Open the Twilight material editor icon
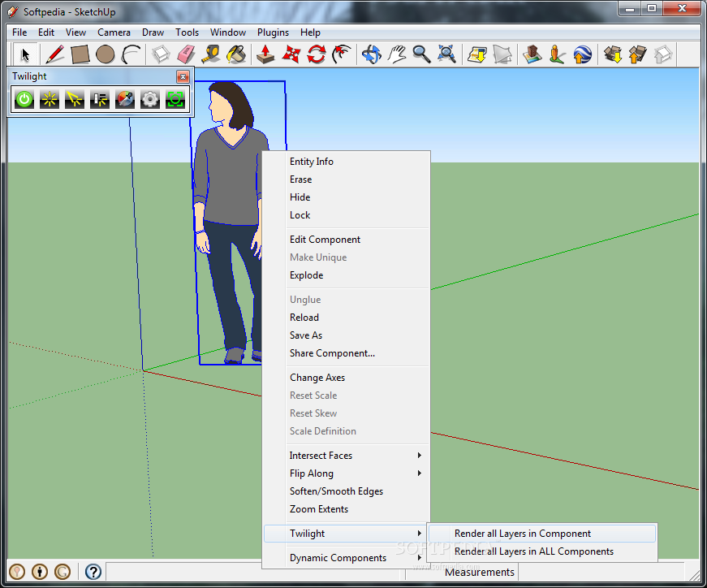The image size is (707, 588). pos(125,99)
